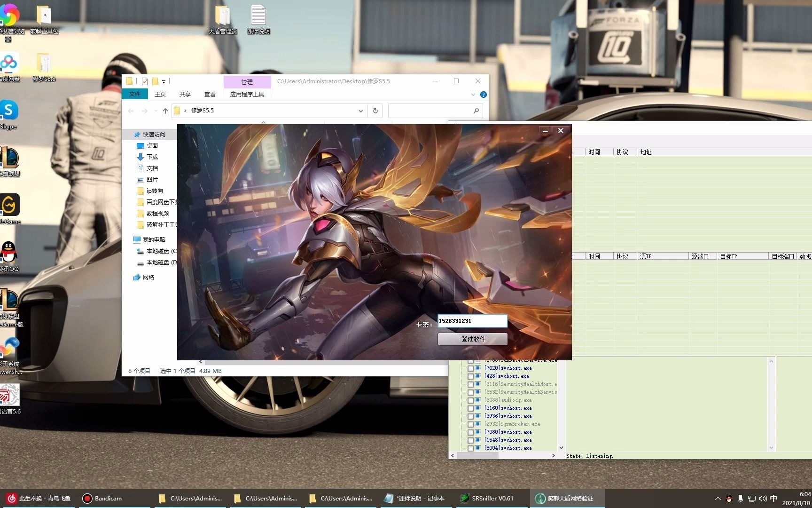Viewport: 812px width, 508px height.
Task: Click the Explorer help question-mark icon
Action: point(483,95)
